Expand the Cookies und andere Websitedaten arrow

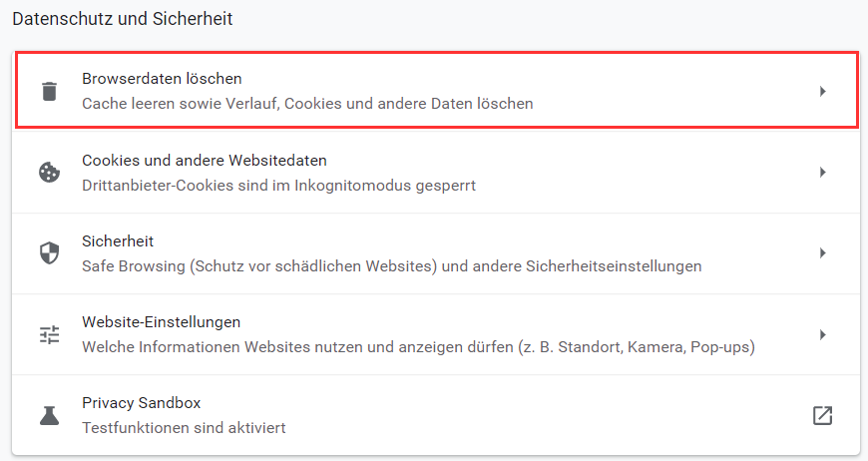click(823, 172)
